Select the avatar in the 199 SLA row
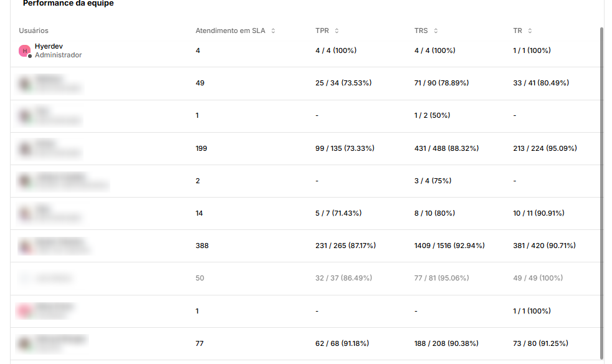This screenshot has width=612, height=364. pyautogui.click(x=25, y=149)
